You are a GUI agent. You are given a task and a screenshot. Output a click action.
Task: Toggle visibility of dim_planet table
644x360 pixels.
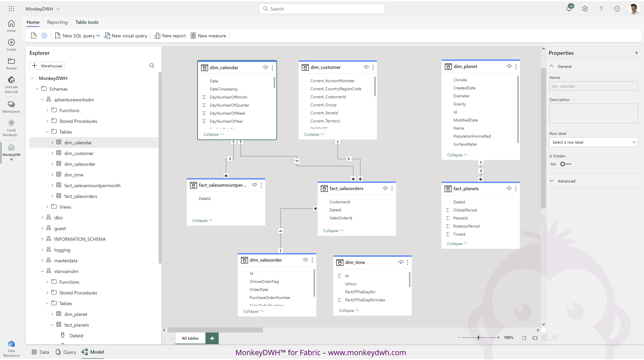[509, 67]
